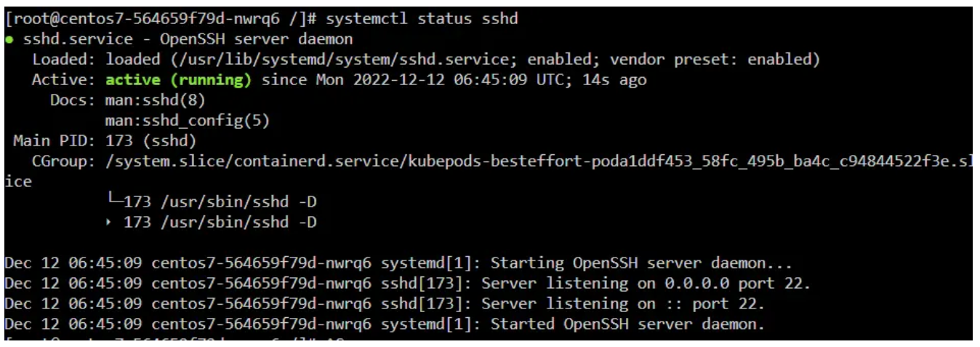Click the Starting OpenSSH server daemon log line

(398, 263)
